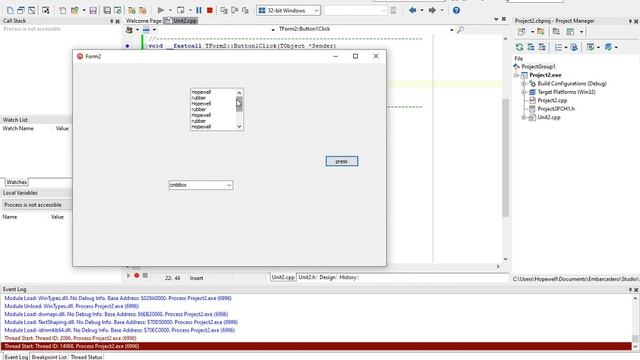Close the Event Log panel
Image resolution: width=640 pixels, height=360 pixels.
coord(636,289)
